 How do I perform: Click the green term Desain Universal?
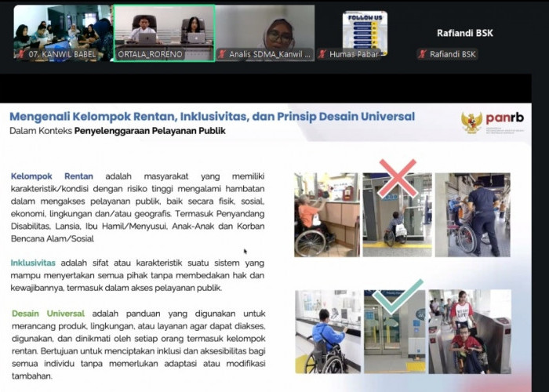[x=49, y=314]
